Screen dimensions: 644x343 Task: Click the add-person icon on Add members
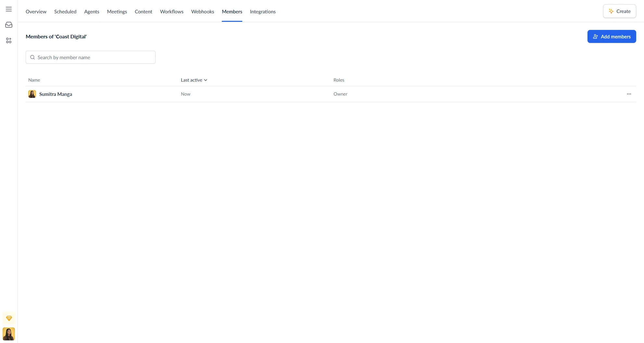click(x=595, y=36)
